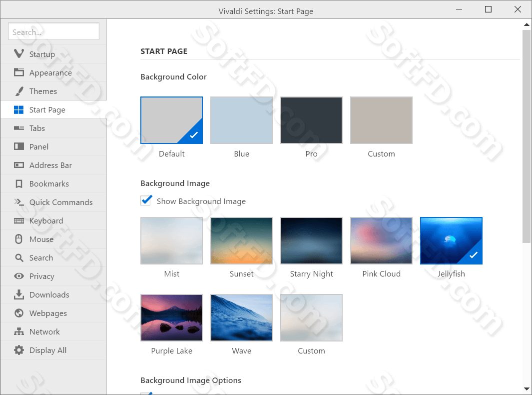Choose the Custom background image thumbnail

coord(312,317)
